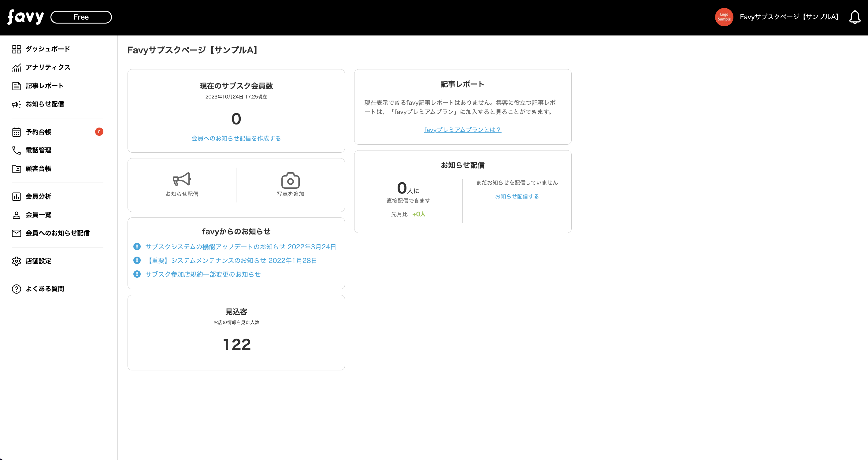Image resolution: width=868 pixels, height=460 pixels.
Task: Click the 電話管理 phone icon
Action: tap(16, 150)
